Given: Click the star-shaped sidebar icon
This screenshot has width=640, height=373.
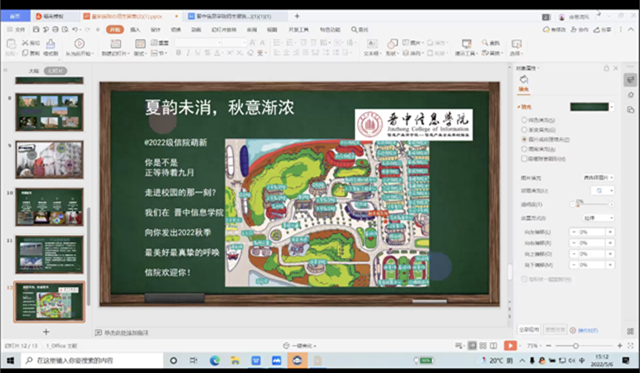Looking at the screenshot, I should 631,95.
